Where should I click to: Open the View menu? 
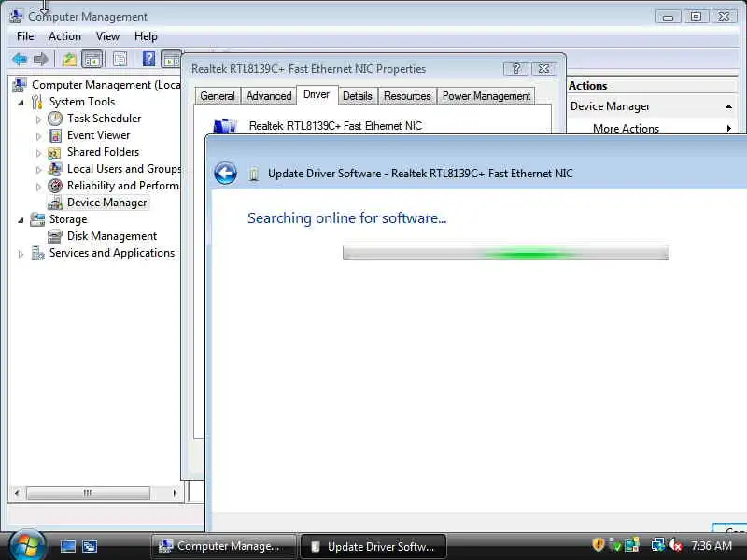[x=107, y=36]
